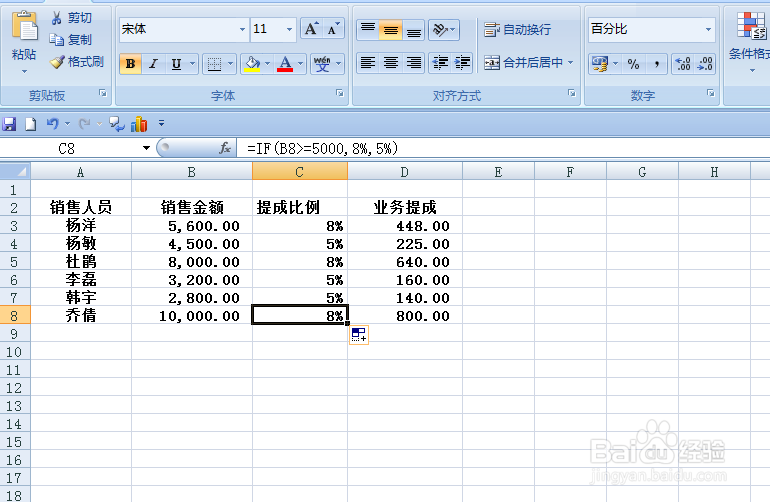770x502 pixels.
Task: Select the Format Painter (格式刷) tool
Action: [x=77, y=62]
